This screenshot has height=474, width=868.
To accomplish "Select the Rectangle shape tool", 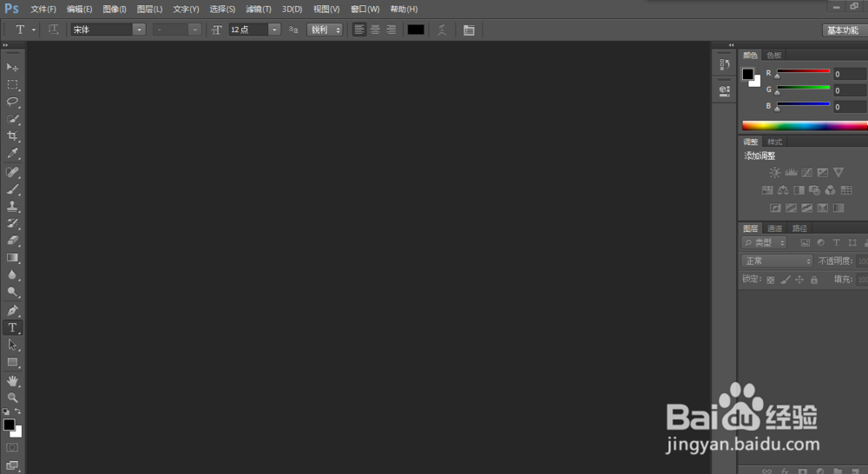I will click(x=12, y=362).
